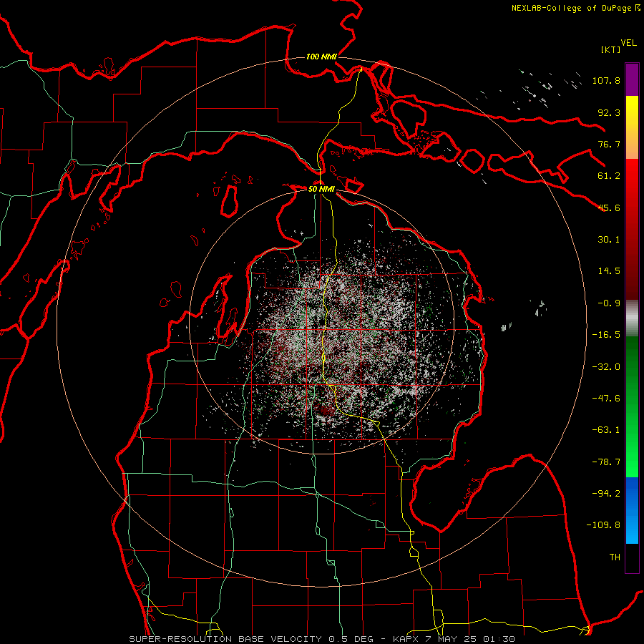Click the 76.7 velocity scale value
Screen dimensions: 644x644
point(609,144)
